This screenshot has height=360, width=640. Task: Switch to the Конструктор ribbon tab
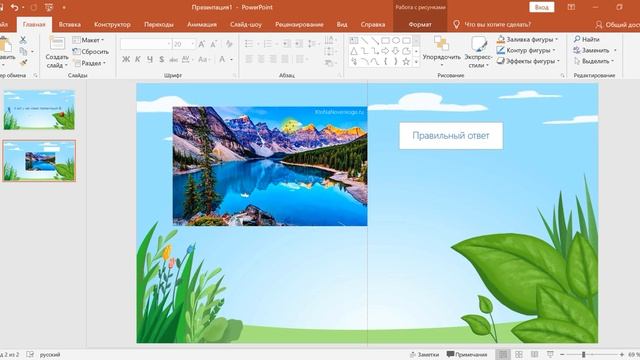coord(112,24)
